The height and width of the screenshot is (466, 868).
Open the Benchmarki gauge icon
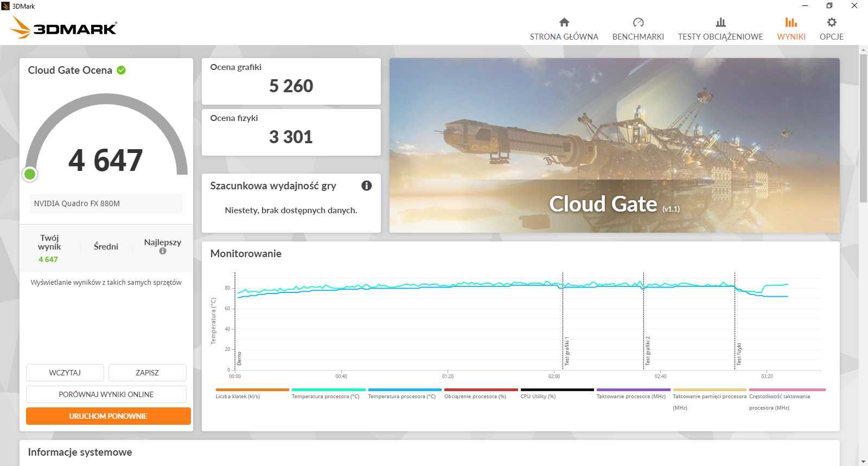click(x=638, y=22)
